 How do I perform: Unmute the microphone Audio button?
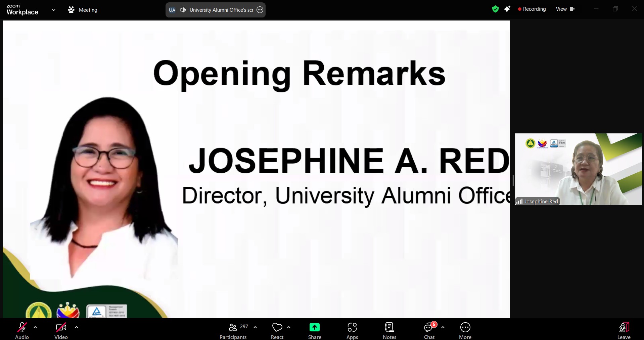click(22, 331)
